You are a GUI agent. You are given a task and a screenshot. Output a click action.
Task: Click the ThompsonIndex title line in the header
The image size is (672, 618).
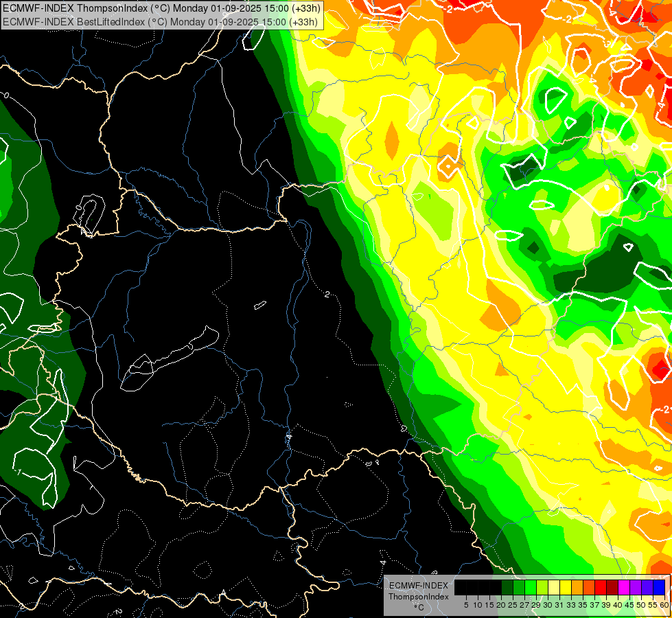[161, 8]
